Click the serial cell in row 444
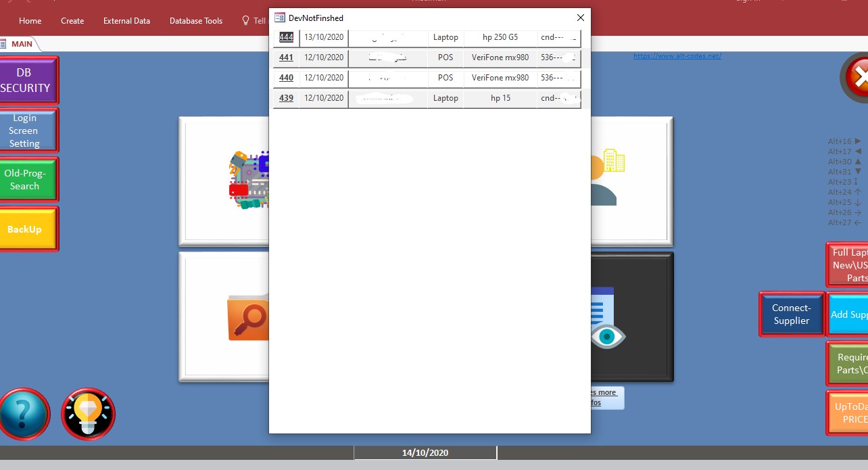868x470 pixels. [x=559, y=37]
